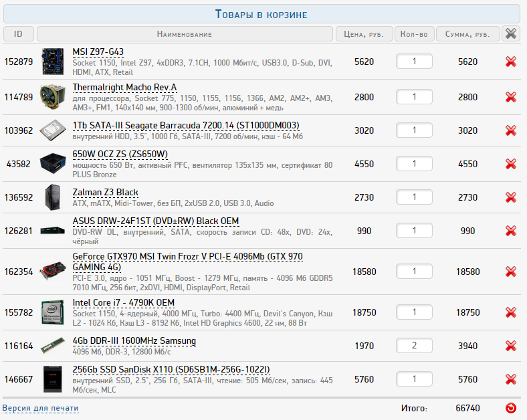View the Seagate Barracuda drive thumbnail

pyautogui.click(x=53, y=130)
